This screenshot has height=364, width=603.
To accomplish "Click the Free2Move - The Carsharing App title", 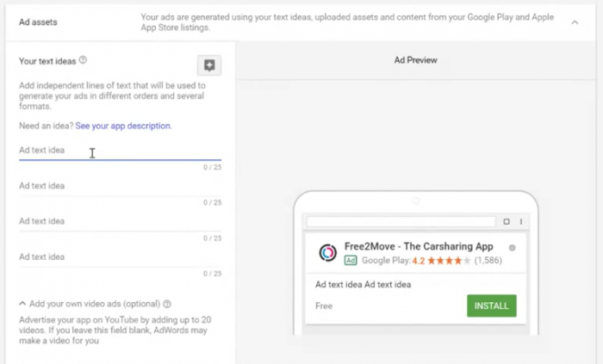I will (417, 246).
